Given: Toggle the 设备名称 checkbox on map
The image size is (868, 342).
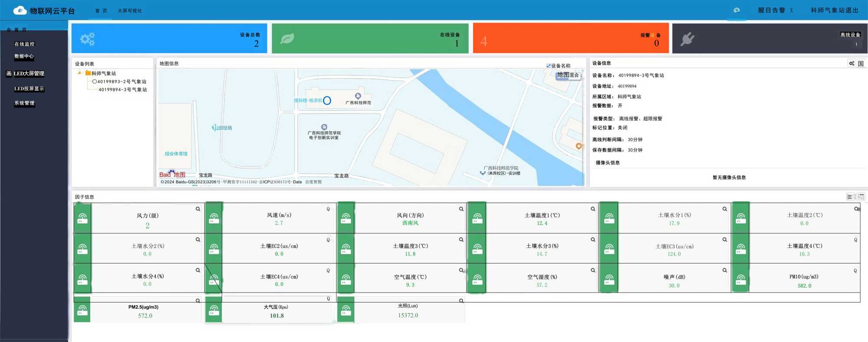Looking at the screenshot, I should click(x=549, y=66).
